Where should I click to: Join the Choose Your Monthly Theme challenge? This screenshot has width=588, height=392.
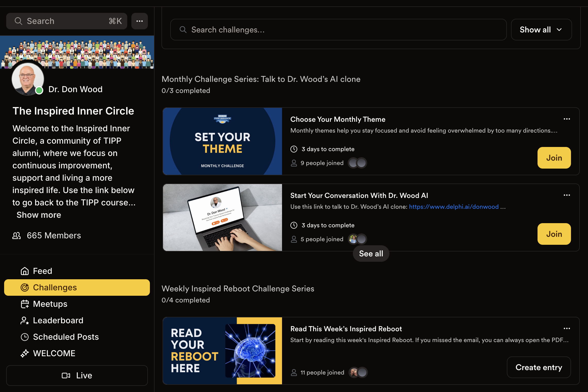point(554,158)
